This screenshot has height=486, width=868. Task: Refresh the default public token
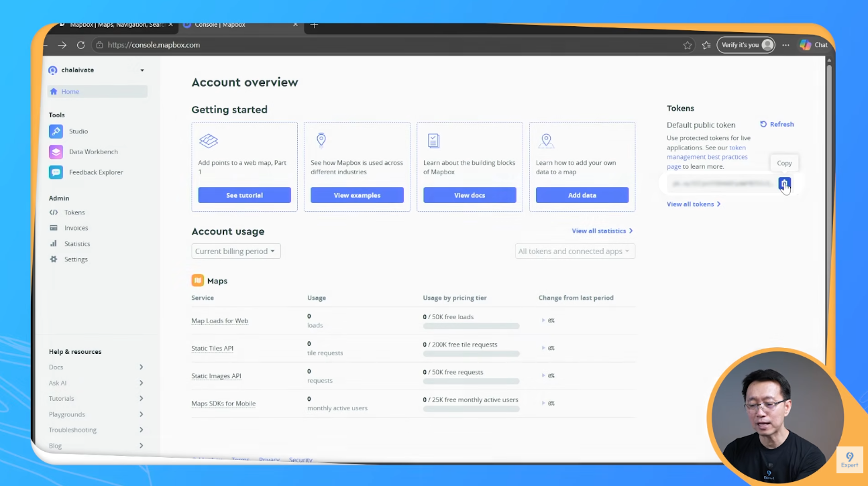tap(777, 124)
